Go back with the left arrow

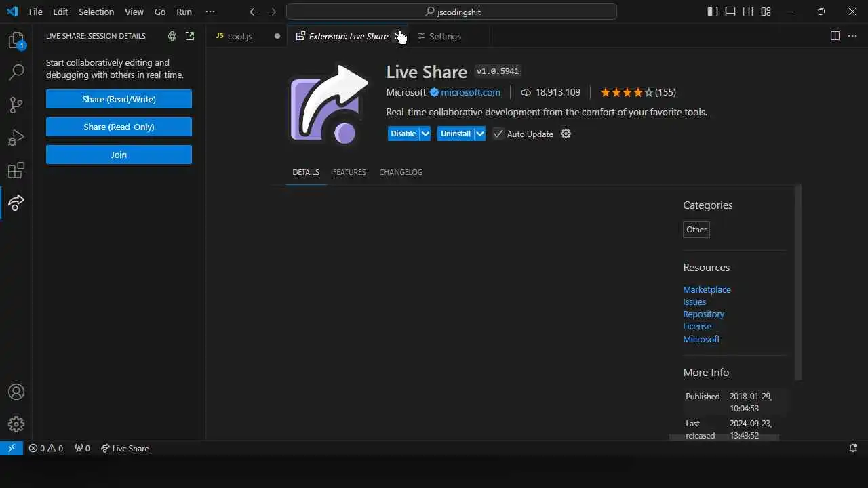pyautogui.click(x=254, y=12)
